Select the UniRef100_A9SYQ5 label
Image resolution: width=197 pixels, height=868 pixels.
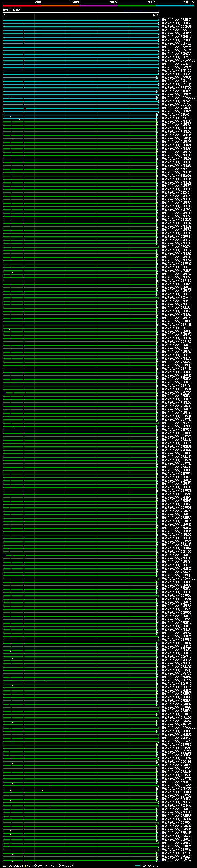coord(176,84)
